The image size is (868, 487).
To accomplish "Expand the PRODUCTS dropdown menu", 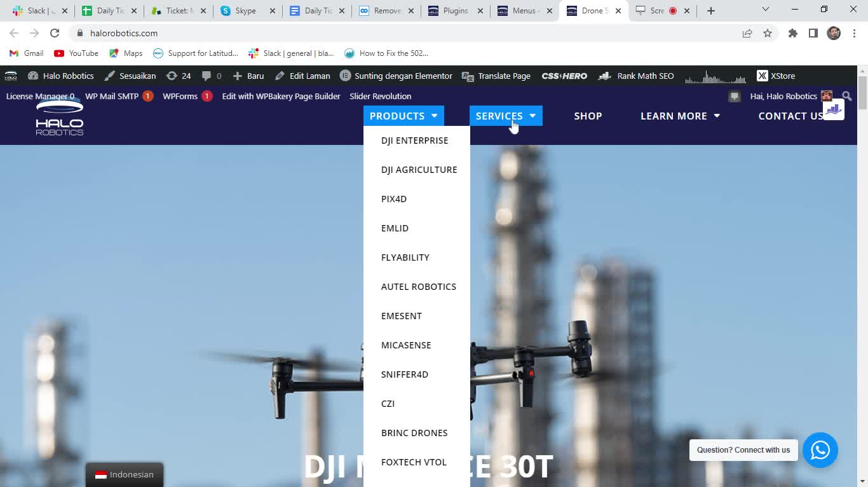I will point(403,116).
